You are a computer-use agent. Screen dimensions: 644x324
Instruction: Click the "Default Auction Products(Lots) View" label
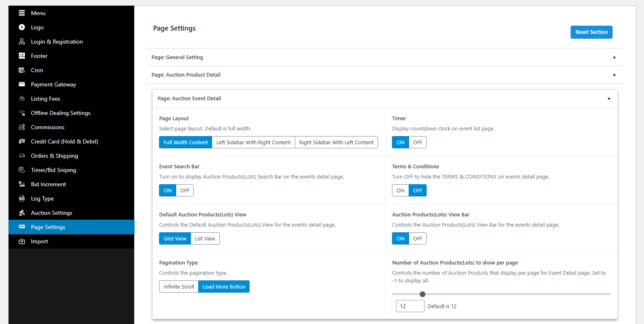[x=203, y=215]
